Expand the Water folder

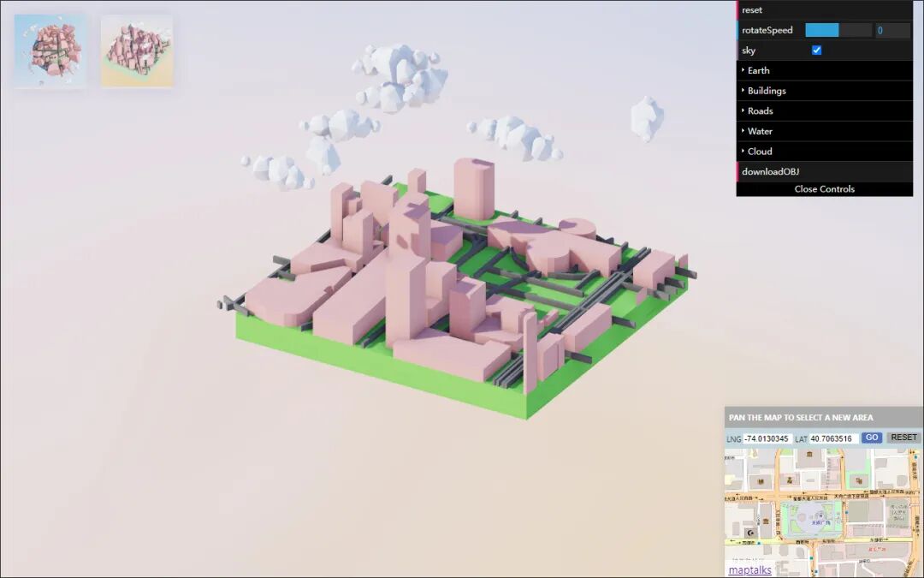[x=825, y=131]
